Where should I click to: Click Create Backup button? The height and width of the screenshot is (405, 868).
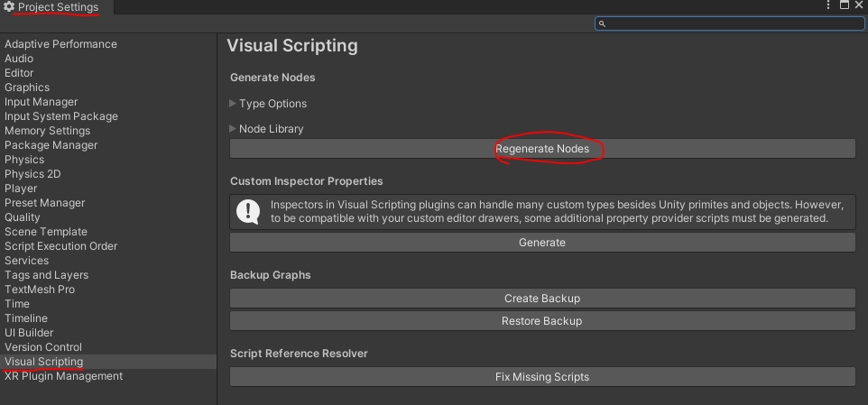pyautogui.click(x=542, y=299)
